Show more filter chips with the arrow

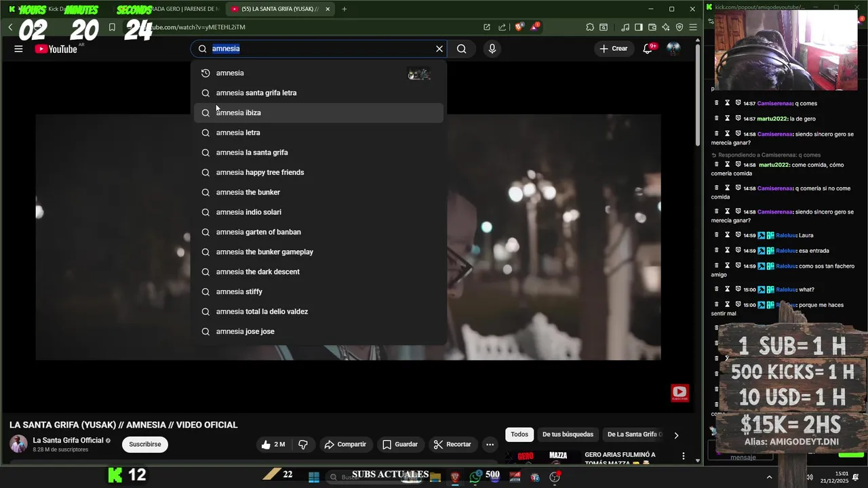(x=675, y=435)
